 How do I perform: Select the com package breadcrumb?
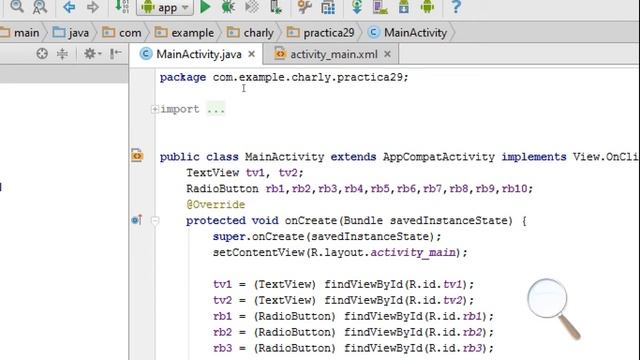122,33
